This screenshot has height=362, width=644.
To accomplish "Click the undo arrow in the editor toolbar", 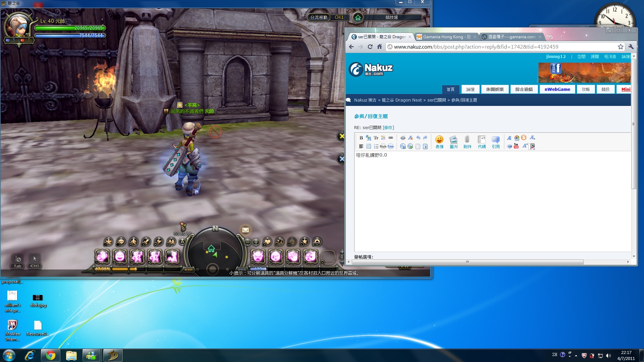I will [x=418, y=138].
